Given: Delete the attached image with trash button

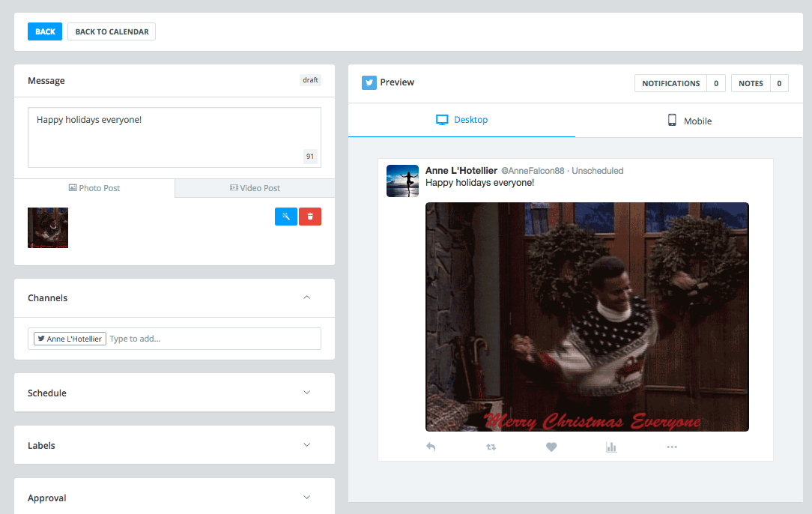Looking at the screenshot, I should [310, 217].
